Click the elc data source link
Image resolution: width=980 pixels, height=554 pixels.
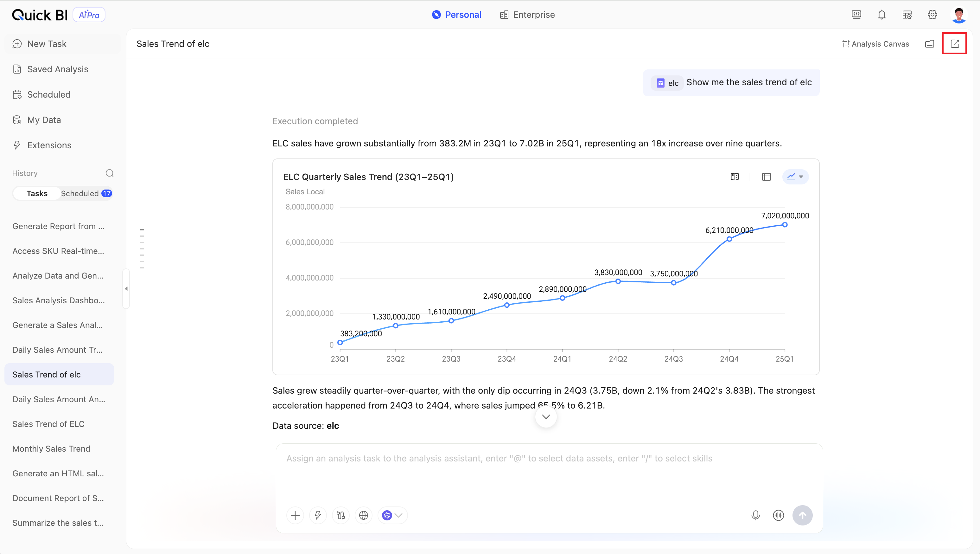(x=333, y=426)
